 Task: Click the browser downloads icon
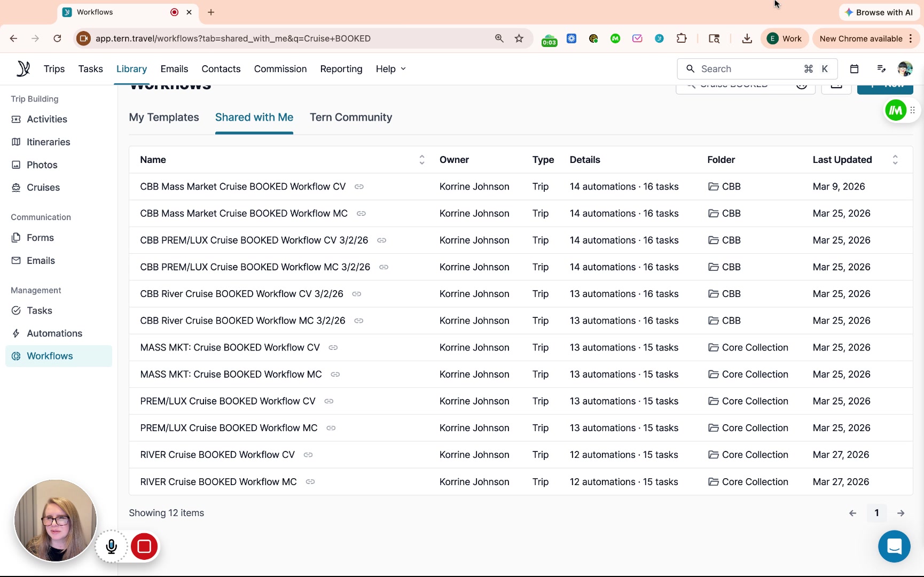click(747, 38)
